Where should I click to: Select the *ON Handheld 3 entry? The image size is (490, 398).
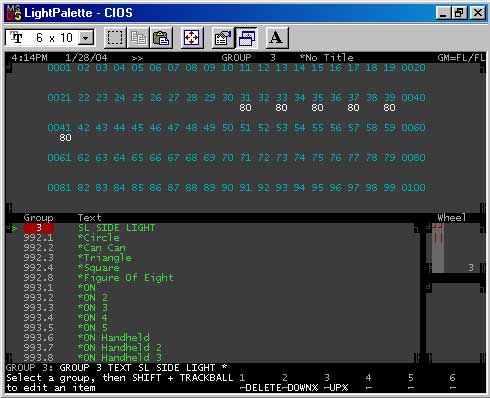120,358
